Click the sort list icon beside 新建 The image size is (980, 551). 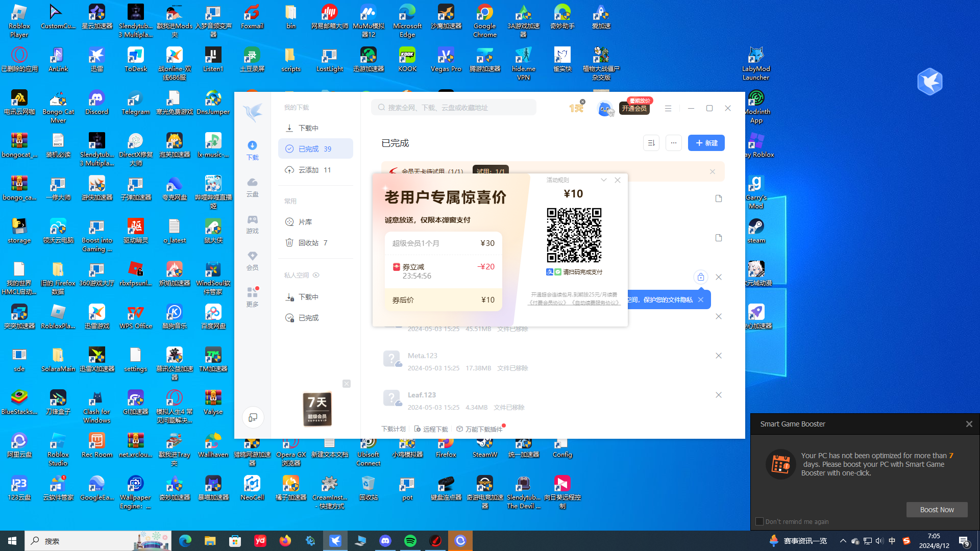coord(651,143)
